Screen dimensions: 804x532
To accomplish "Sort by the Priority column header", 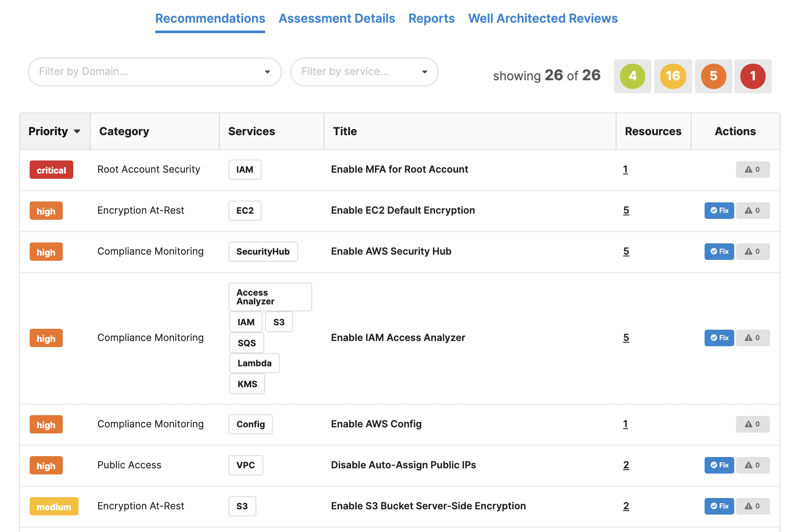I will (x=55, y=131).
